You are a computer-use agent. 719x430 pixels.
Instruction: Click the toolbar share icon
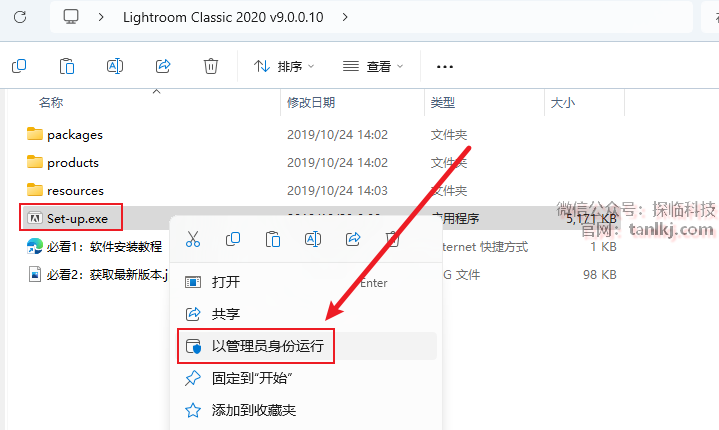[163, 66]
